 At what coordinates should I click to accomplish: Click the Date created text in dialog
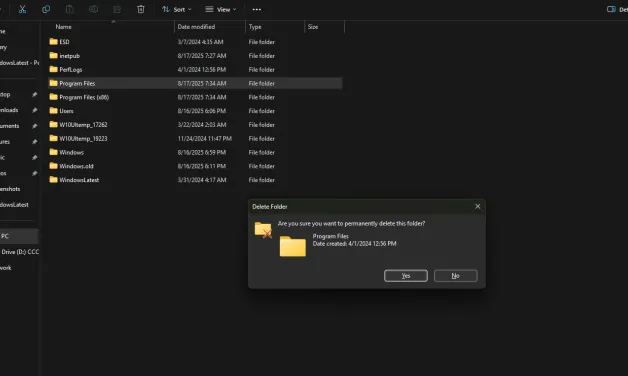pos(354,243)
